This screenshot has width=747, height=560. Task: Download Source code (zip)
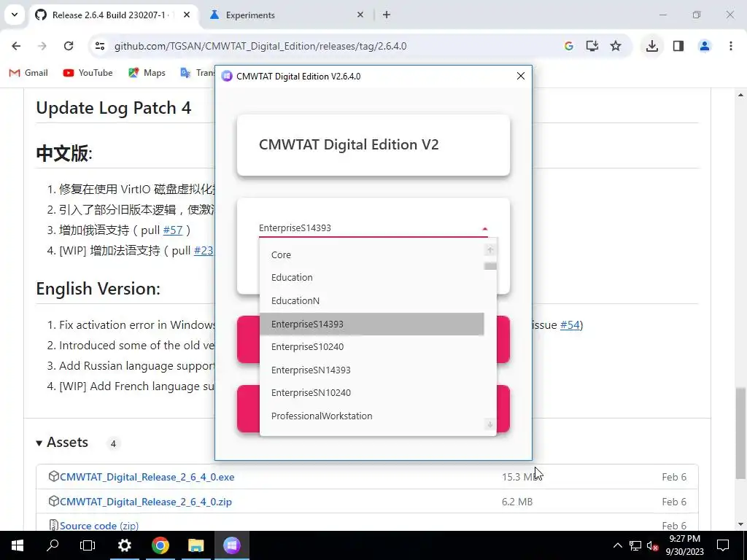coord(99,526)
